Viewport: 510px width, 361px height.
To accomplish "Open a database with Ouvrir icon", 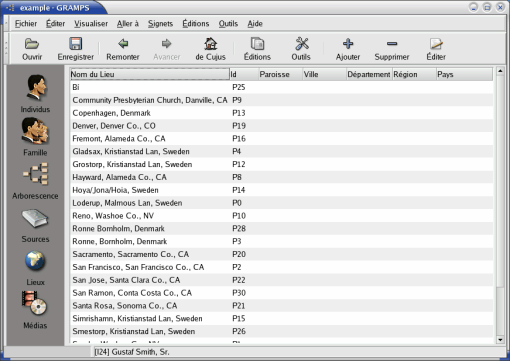I will pyautogui.click(x=32, y=49).
